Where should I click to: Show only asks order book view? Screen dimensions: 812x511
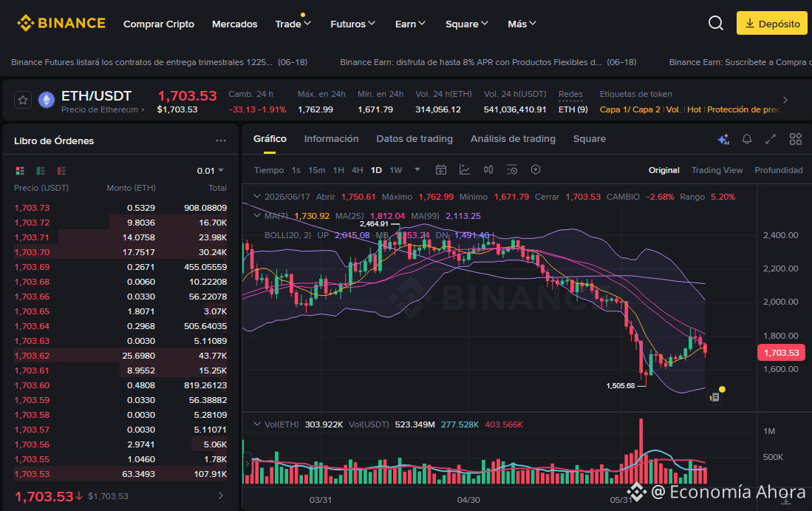[x=61, y=171]
